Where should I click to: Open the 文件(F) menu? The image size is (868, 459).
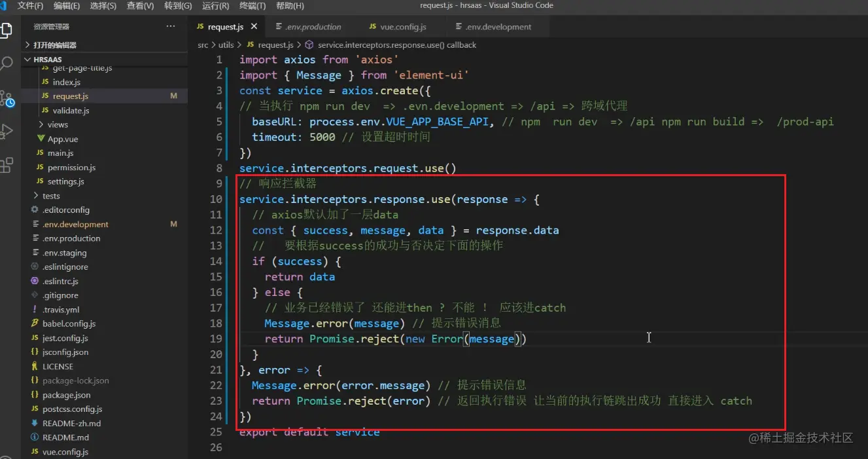tap(30, 6)
